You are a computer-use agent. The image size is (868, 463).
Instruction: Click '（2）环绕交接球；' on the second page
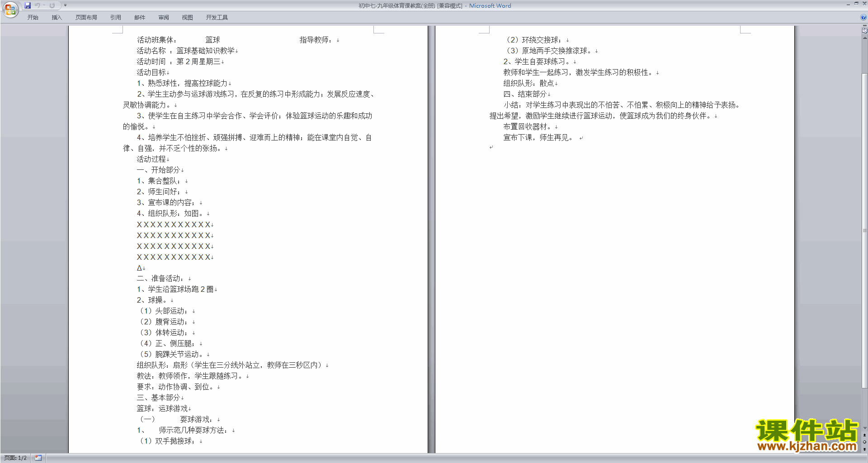(x=533, y=40)
